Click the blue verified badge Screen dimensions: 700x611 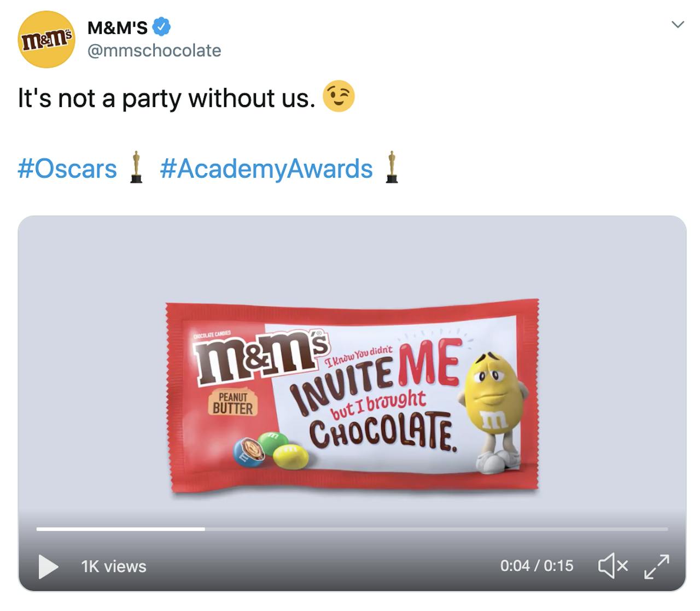pyautogui.click(x=161, y=26)
